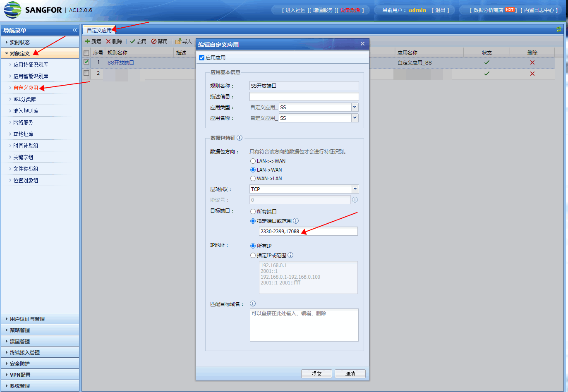Click red delete X in row 2
The image size is (568, 392).
(532, 74)
